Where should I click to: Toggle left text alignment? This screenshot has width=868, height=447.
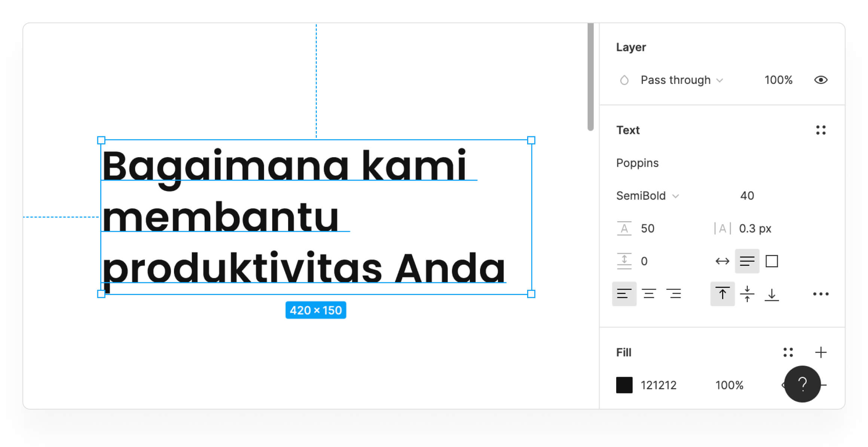point(624,294)
